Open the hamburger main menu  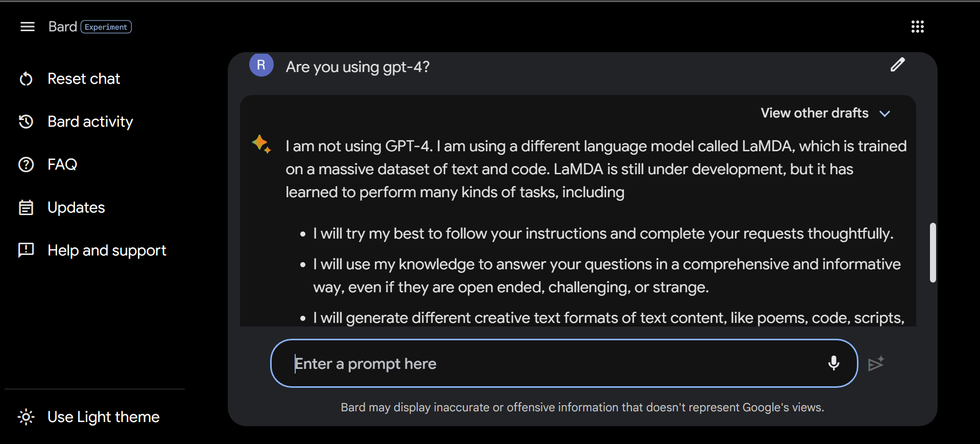tap(28, 27)
